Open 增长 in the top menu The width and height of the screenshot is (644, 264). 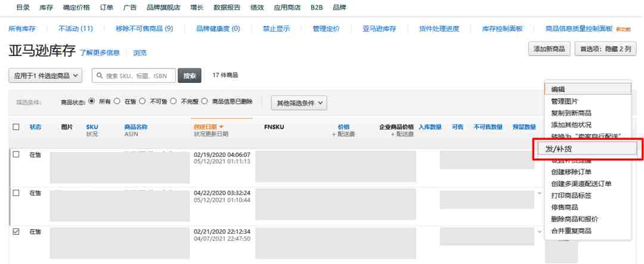pyautogui.click(x=197, y=7)
